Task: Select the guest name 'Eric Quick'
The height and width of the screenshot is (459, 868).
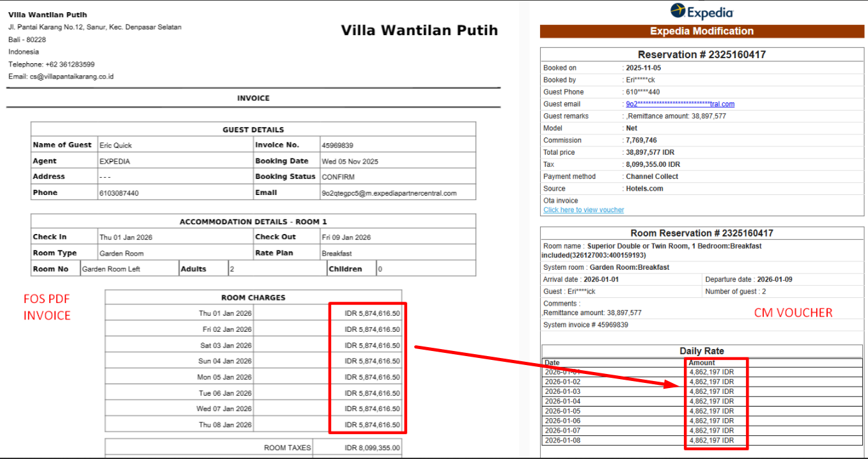Action: tap(116, 145)
